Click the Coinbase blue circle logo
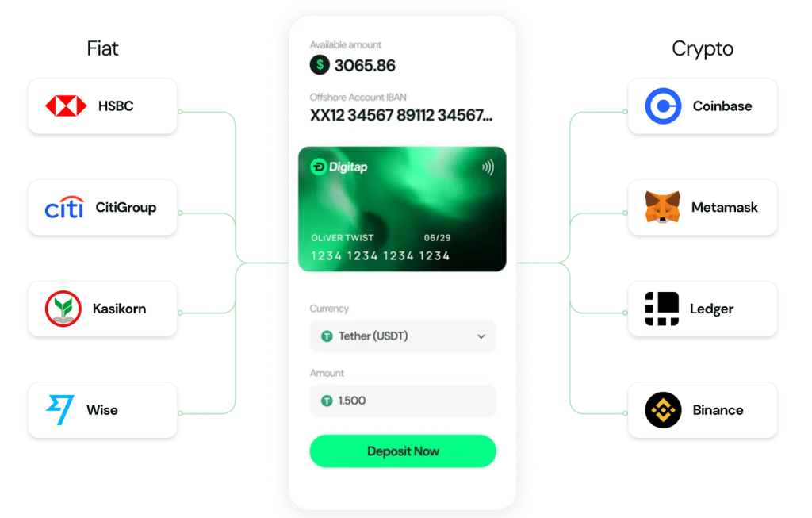The height and width of the screenshot is (518, 812). (x=663, y=106)
